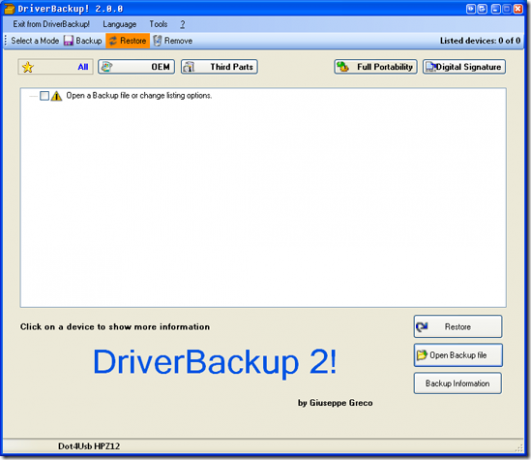531x460 pixels.
Task: Click the yellow star All filter
Action: point(56,67)
